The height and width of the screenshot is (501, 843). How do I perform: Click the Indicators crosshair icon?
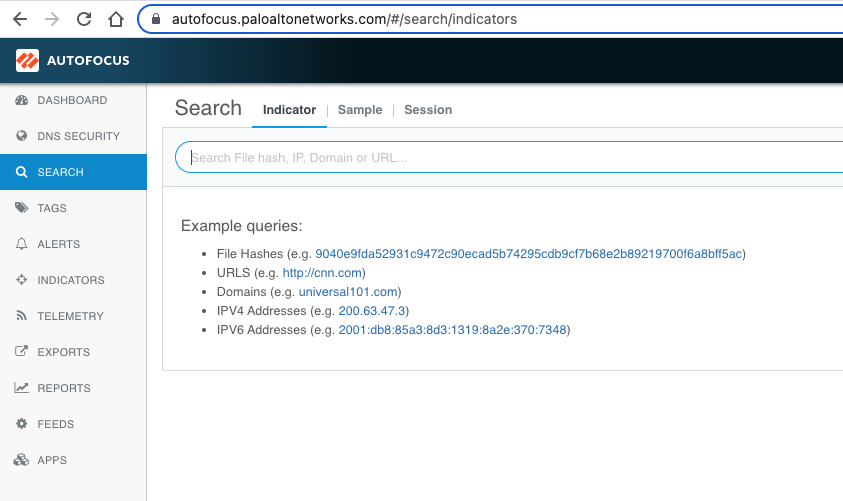[22, 280]
